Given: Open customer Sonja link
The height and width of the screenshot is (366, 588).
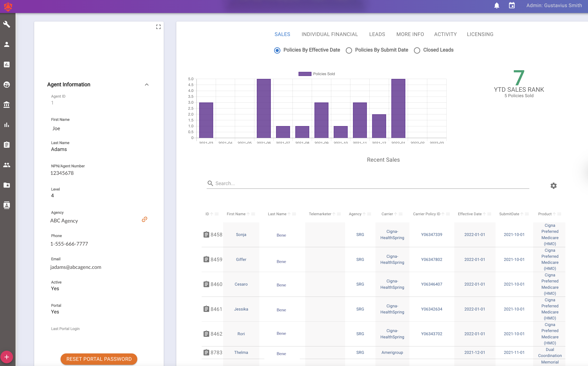Looking at the screenshot, I should tap(241, 235).
